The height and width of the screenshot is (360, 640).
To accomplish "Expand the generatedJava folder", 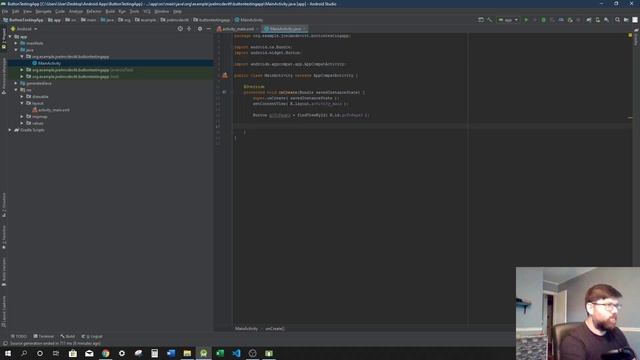I will coord(16,83).
